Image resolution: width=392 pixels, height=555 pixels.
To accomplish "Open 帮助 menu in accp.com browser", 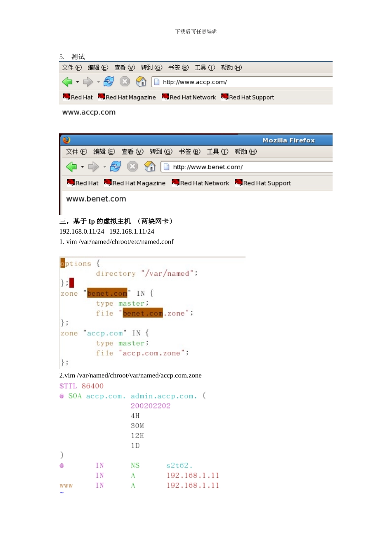I will point(231,68).
